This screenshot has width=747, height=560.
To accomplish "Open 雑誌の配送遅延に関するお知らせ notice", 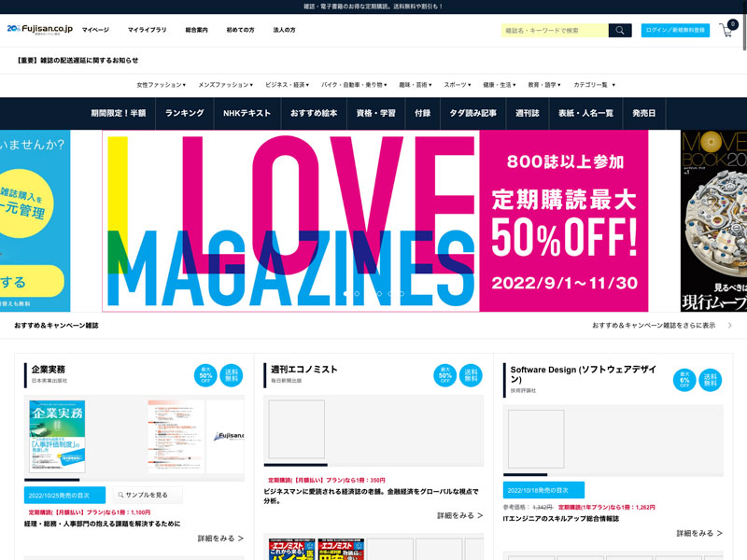I will click(78, 61).
